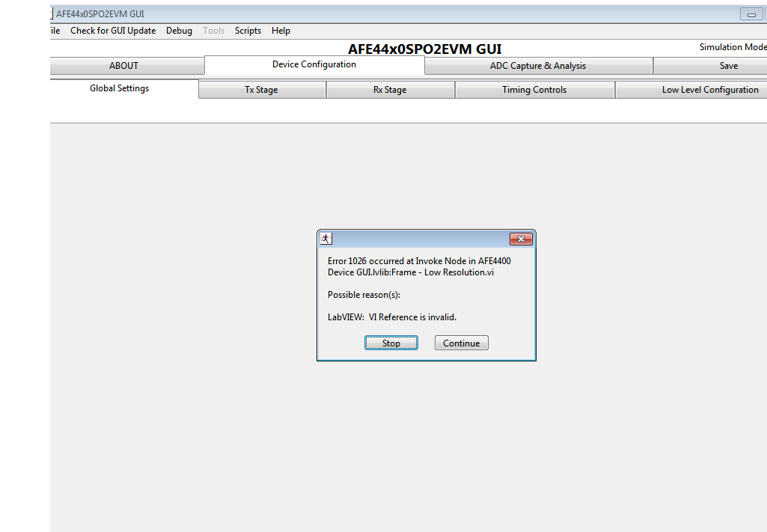Open the Help menu
Image resolution: width=767 pixels, height=532 pixels.
tap(281, 31)
